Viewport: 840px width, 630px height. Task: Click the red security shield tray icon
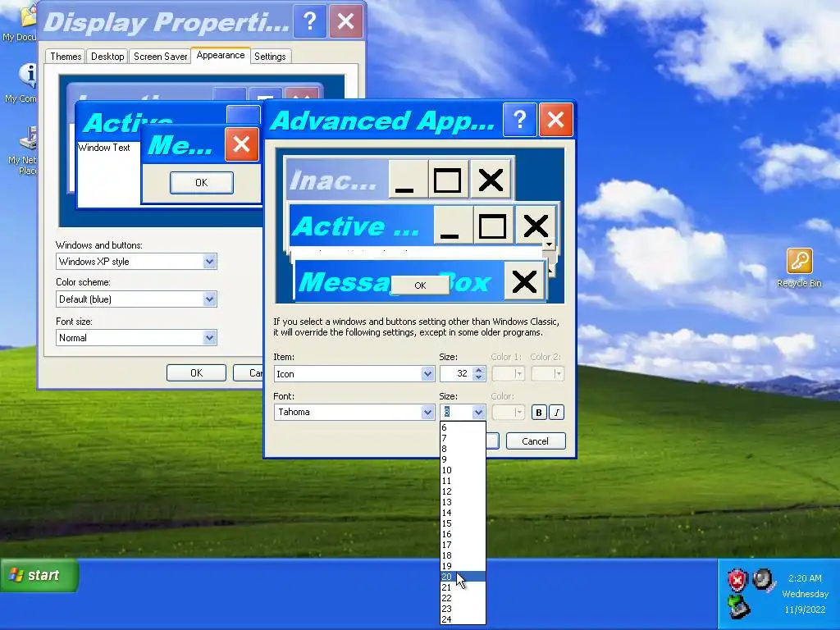pos(737,580)
